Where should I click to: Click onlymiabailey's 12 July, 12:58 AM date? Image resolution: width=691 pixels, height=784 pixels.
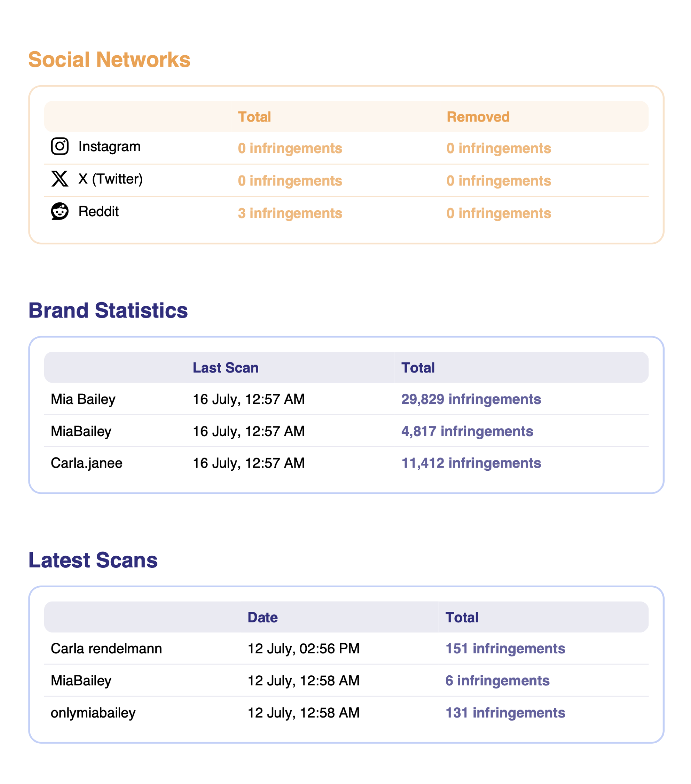pos(303,713)
